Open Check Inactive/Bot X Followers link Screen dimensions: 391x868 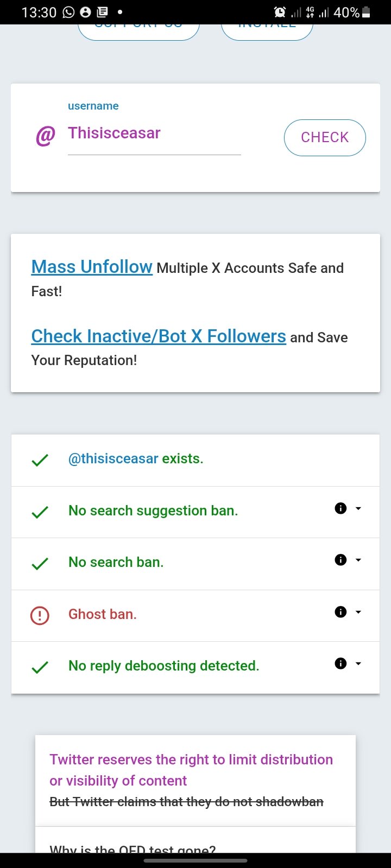coord(159,336)
